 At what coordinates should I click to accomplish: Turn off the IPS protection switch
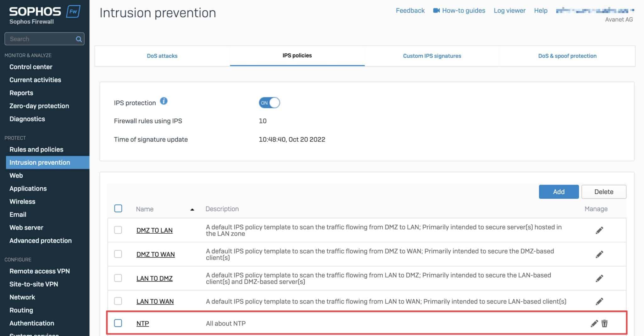click(269, 103)
